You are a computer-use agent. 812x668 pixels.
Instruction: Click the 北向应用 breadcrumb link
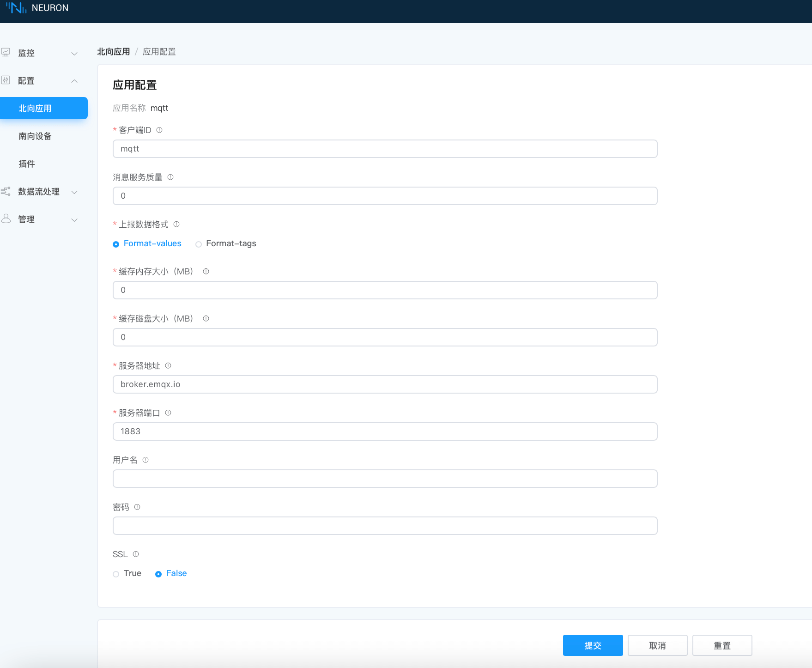[113, 51]
